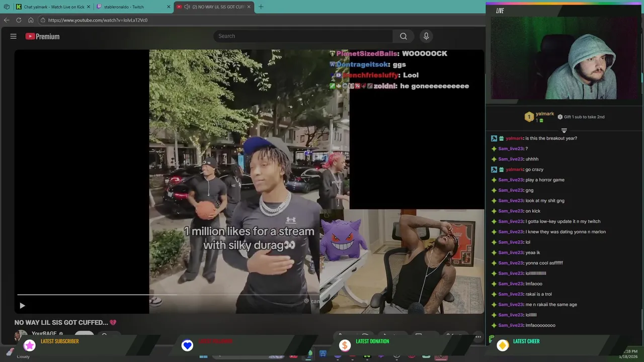This screenshot has height=362, width=644.
Task: Click star badge beside 'lmfaoooooooo' message
Action: coord(494,325)
